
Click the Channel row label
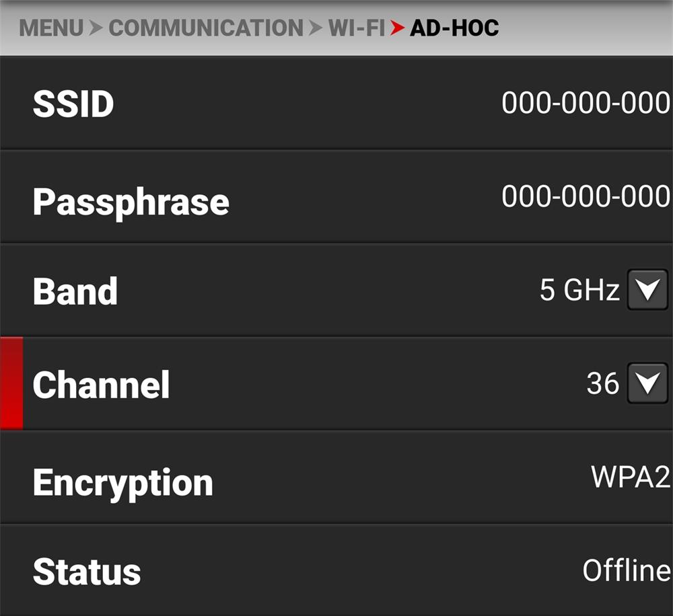click(101, 385)
